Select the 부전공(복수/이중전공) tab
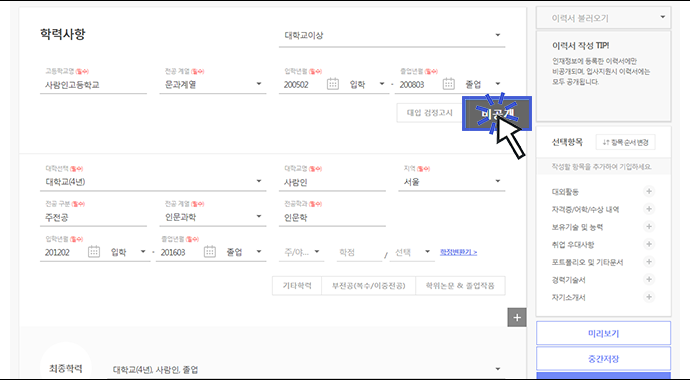The image size is (690, 380). click(368, 286)
